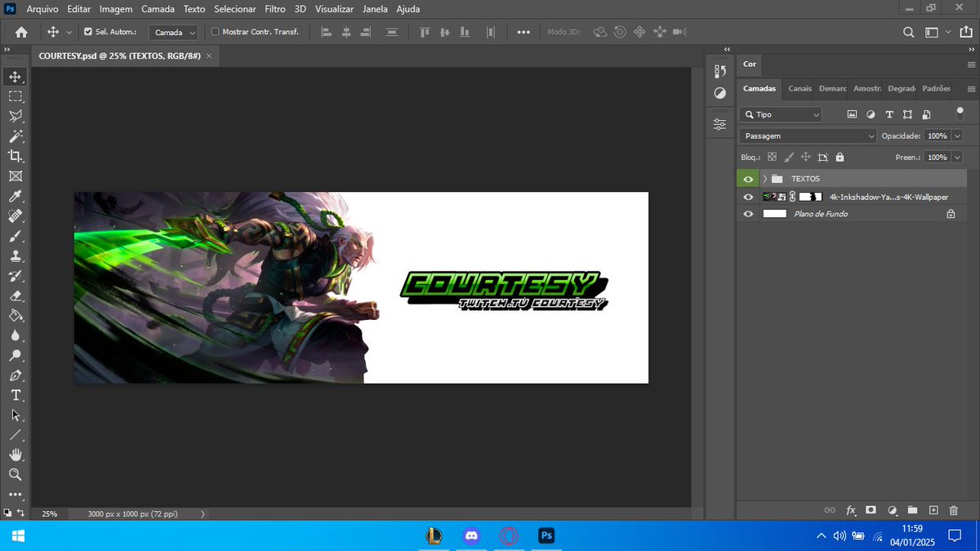Click the fx layer style icon
The image size is (980, 551).
[x=851, y=510]
